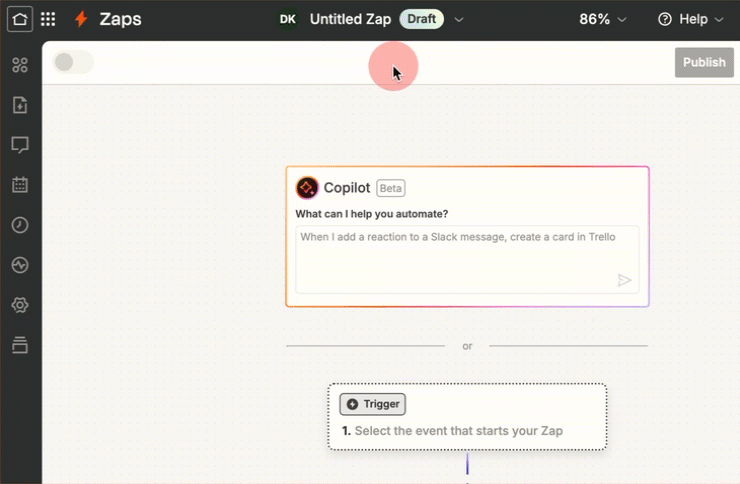Click the DK user avatar
740x484 pixels.
click(288, 19)
